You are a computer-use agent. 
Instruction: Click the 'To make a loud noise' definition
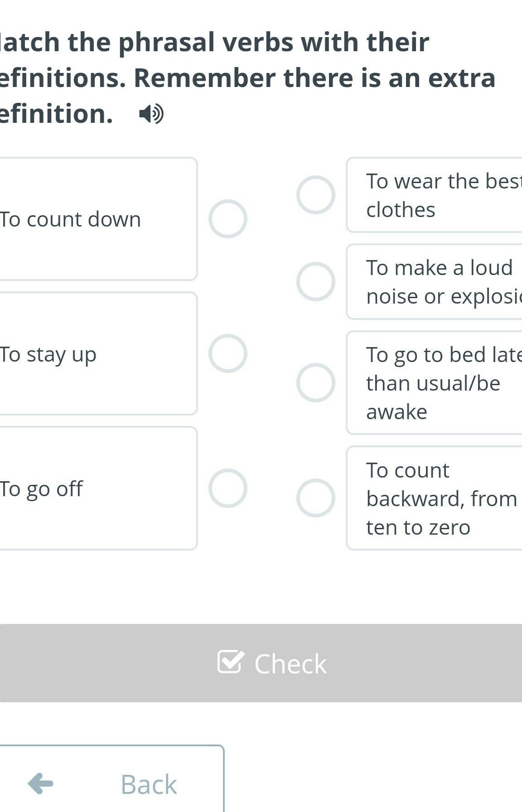coord(434,281)
